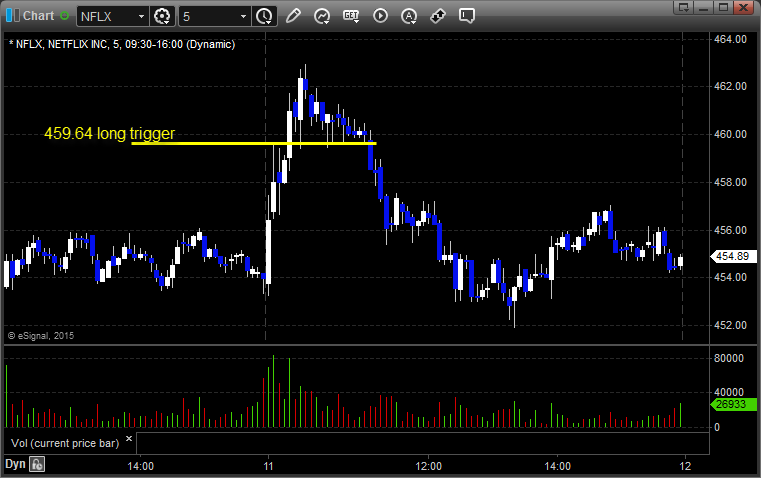Click the gray window link indicator bar
This screenshot has height=478, width=761.
(x=17, y=16)
